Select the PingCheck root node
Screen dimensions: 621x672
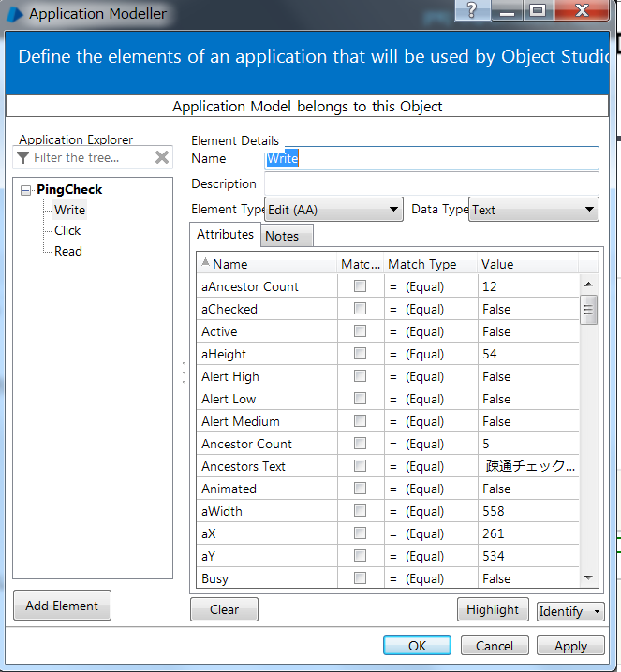pos(69,189)
